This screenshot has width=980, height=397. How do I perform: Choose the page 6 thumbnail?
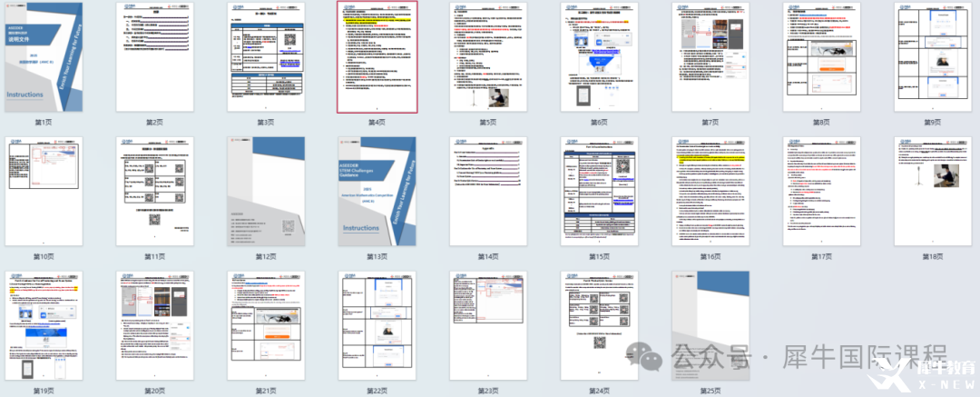pos(599,55)
